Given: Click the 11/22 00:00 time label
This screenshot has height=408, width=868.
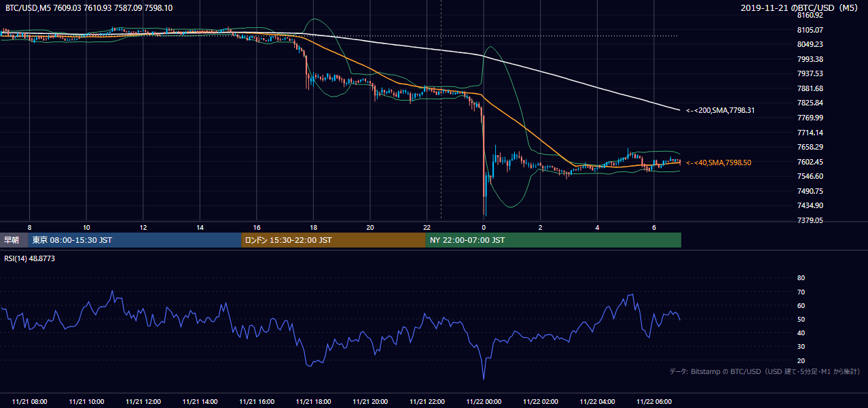Looking at the screenshot, I should pos(484,402).
